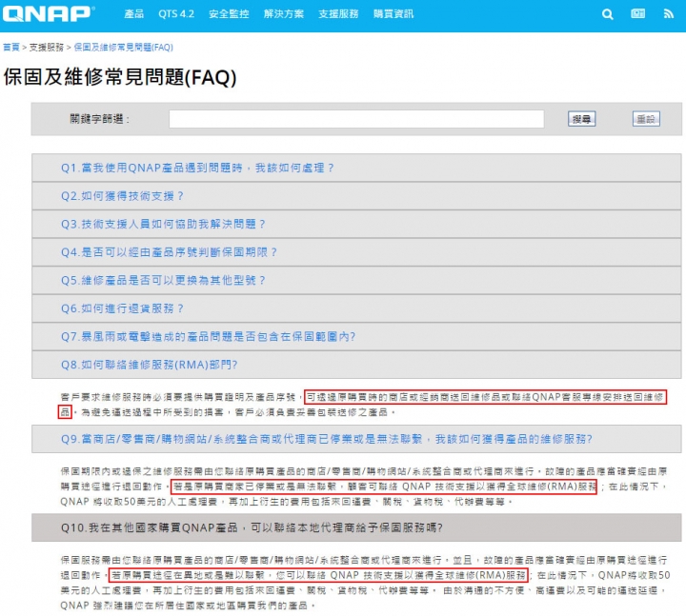The image size is (686, 616).
Task: Open the 購買資訊 menu
Action: coord(393,14)
